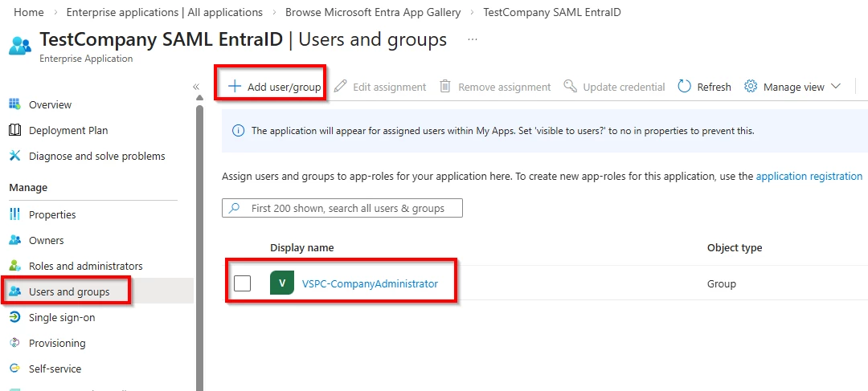This screenshot has width=868, height=391.
Task: Go to Home breadcrumb
Action: [29, 12]
